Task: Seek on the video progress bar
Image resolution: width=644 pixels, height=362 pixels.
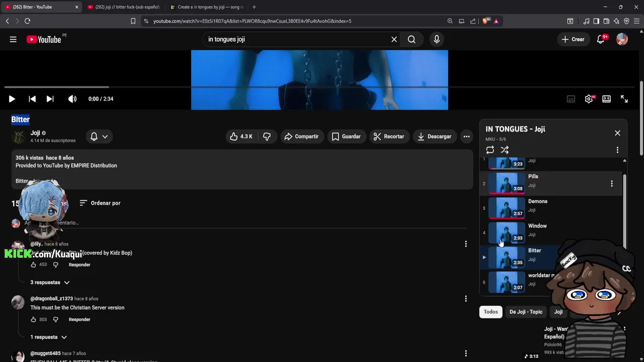Action: click(x=319, y=87)
